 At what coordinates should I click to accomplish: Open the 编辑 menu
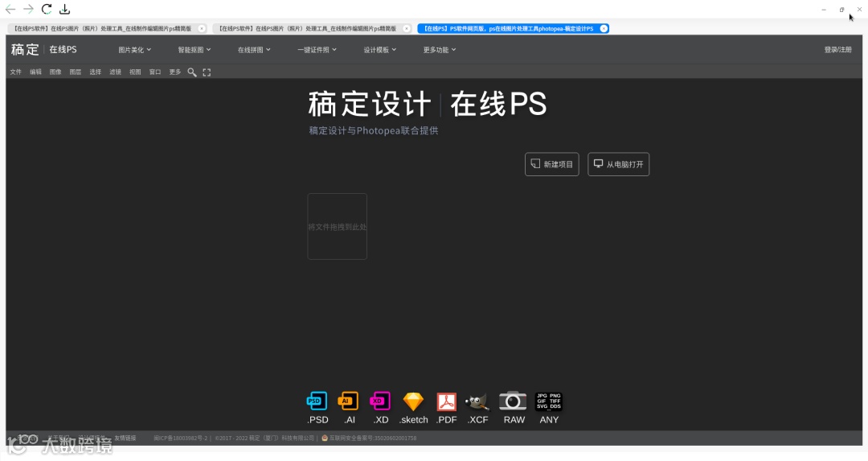(x=35, y=72)
